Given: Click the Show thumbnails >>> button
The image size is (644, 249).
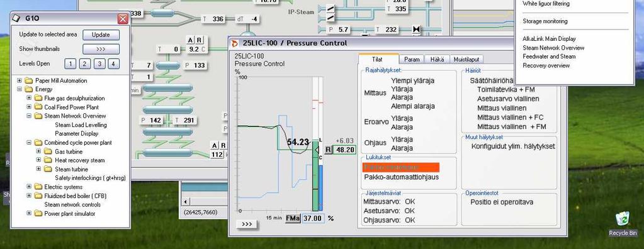Looking at the screenshot, I should 101,49.
